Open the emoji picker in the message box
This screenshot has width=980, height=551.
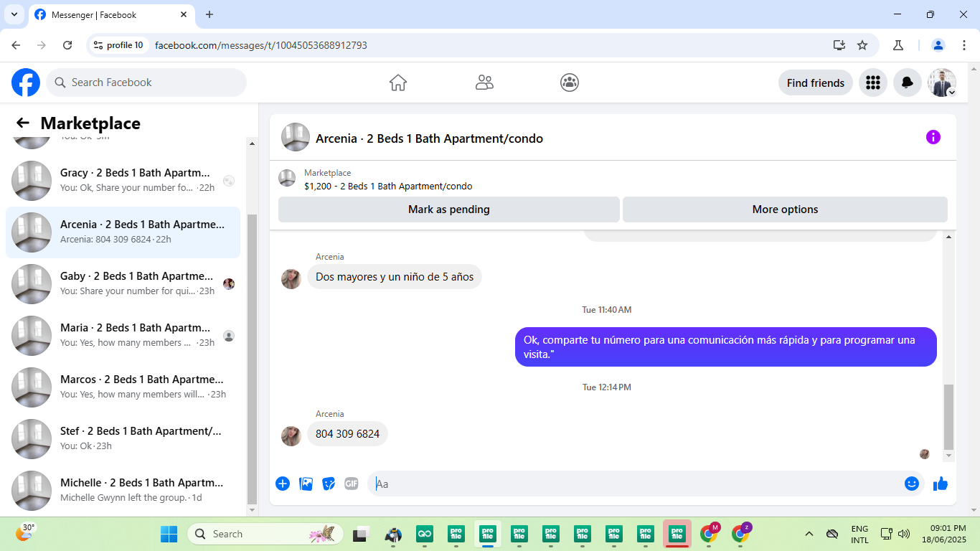click(912, 484)
